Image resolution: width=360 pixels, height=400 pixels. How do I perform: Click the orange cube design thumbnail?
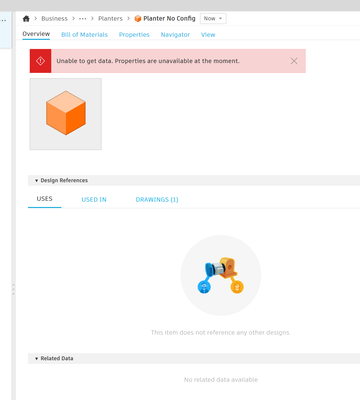tap(66, 114)
